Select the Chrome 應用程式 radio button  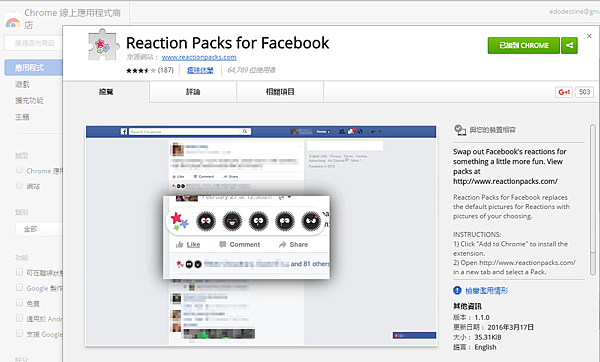19,170
